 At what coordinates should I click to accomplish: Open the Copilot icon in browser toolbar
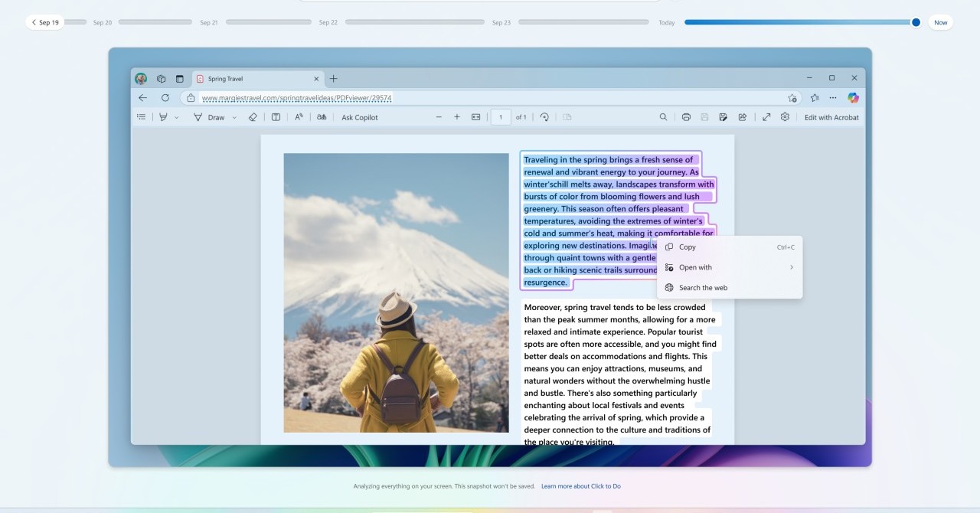pyautogui.click(x=853, y=98)
